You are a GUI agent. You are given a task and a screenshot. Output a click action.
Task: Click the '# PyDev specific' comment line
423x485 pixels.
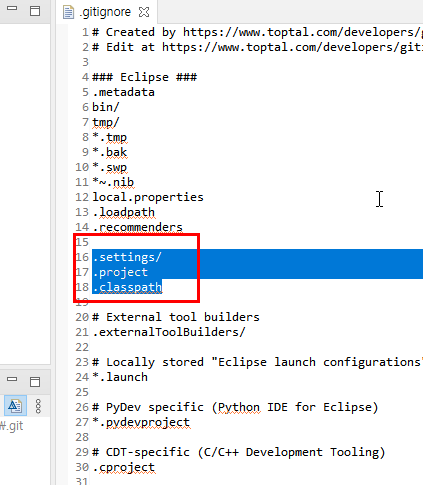235,407
